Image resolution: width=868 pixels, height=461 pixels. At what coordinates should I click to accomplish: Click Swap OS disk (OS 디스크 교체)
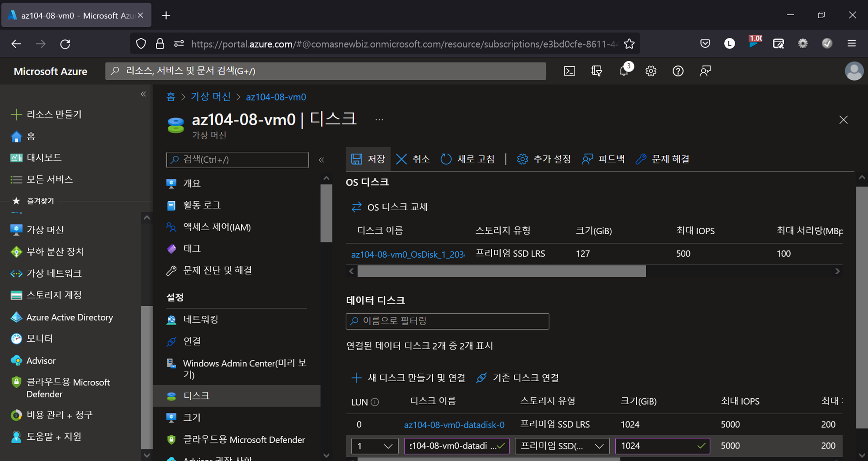(389, 207)
